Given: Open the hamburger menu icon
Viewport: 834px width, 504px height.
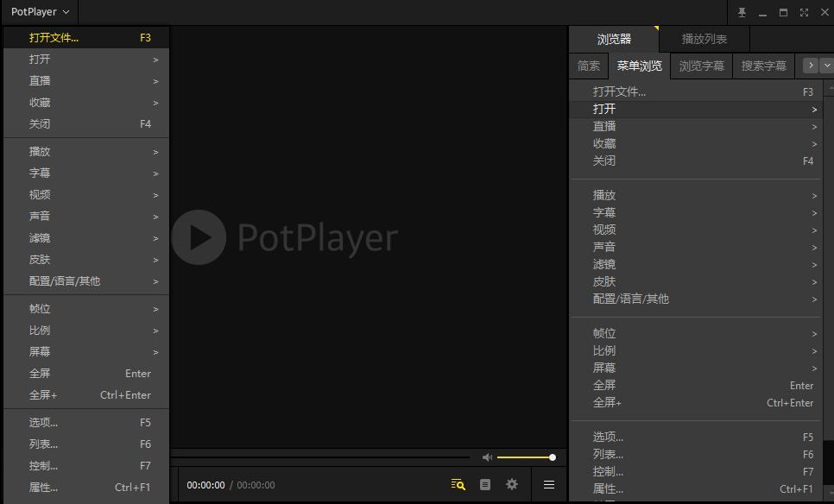Looking at the screenshot, I should pyautogui.click(x=549, y=484).
